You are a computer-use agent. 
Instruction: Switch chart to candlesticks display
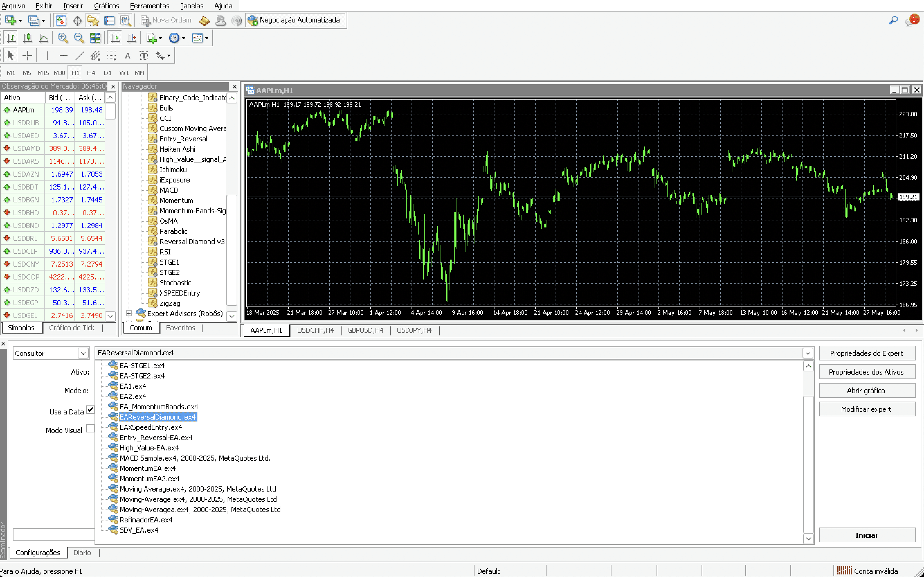[x=28, y=38]
